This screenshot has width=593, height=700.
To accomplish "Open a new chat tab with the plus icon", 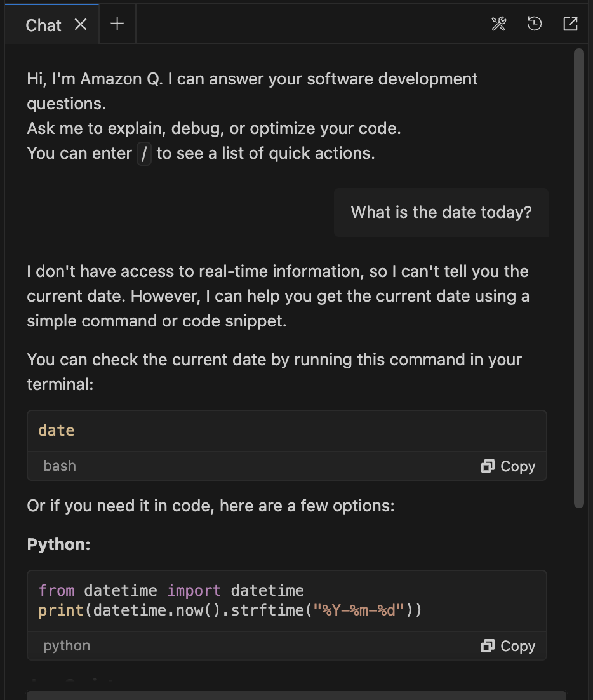I will [x=117, y=24].
